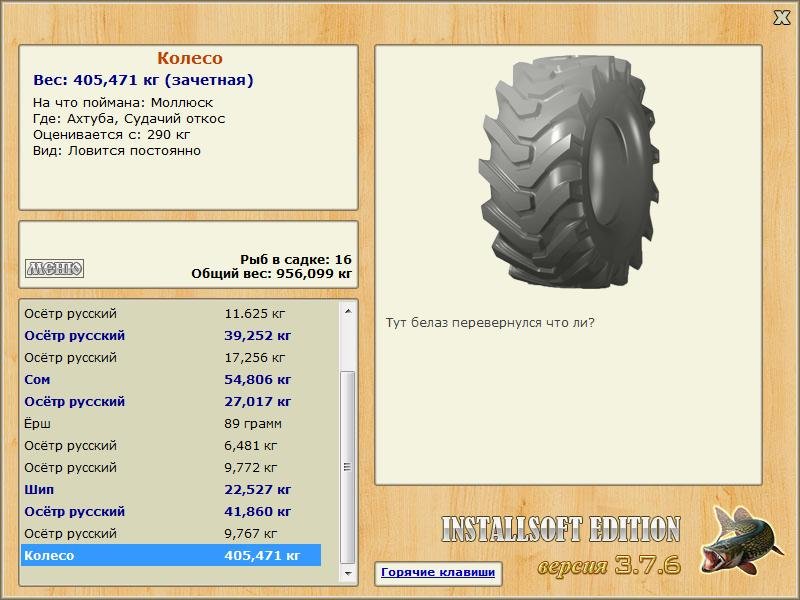Open the Меню button
The image size is (800, 600).
pos(54,268)
